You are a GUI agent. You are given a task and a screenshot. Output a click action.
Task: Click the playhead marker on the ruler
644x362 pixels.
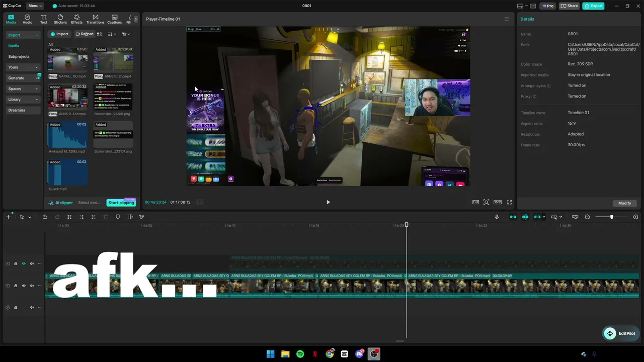pyautogui.click(x=407, y=225)
